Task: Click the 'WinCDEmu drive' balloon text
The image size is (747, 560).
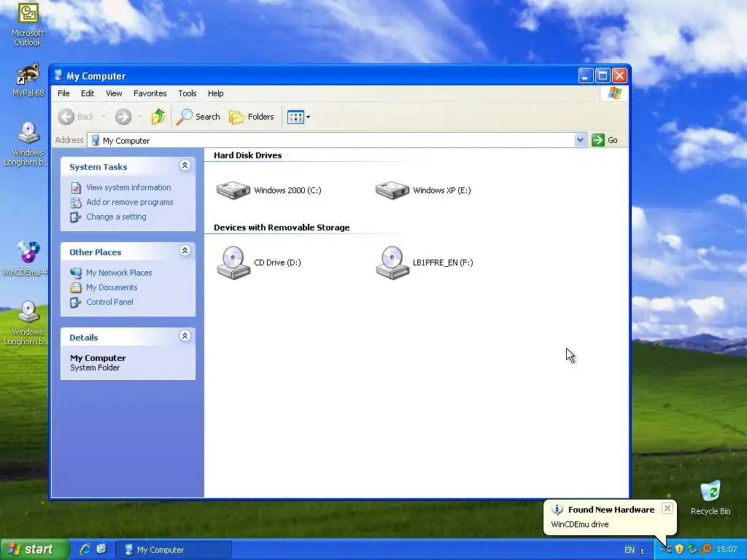Action: [580, 524]
